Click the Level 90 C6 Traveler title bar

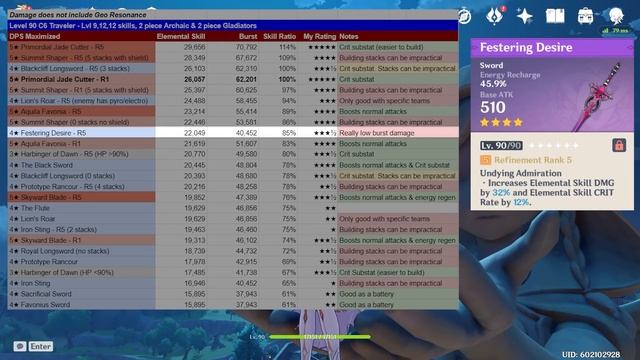(233, 25)
